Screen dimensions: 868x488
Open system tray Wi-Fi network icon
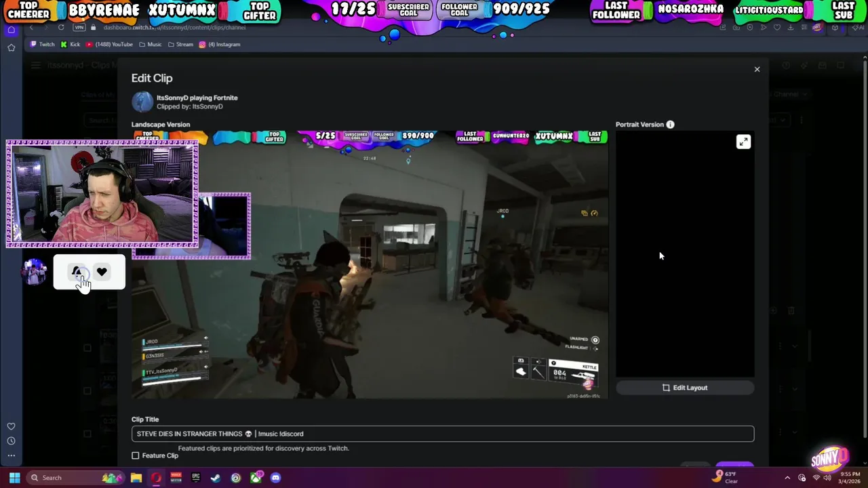(x=816, y=478)
